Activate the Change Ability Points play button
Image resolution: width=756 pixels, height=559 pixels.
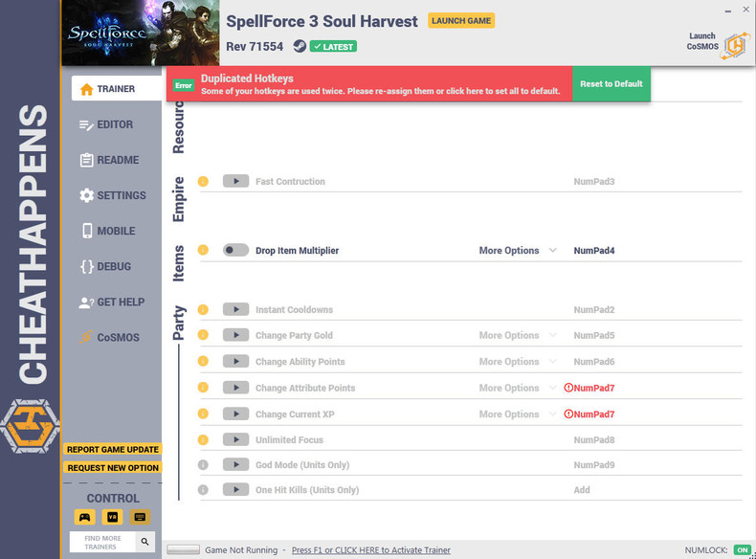[x=235, y=361]
